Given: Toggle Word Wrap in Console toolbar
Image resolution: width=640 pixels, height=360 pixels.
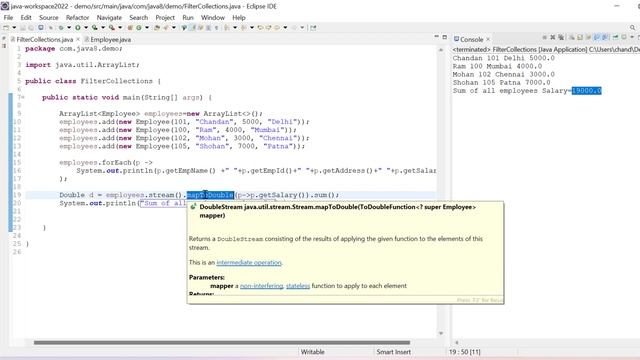Looking at the screenshot, I should click(x=588, y=37).
